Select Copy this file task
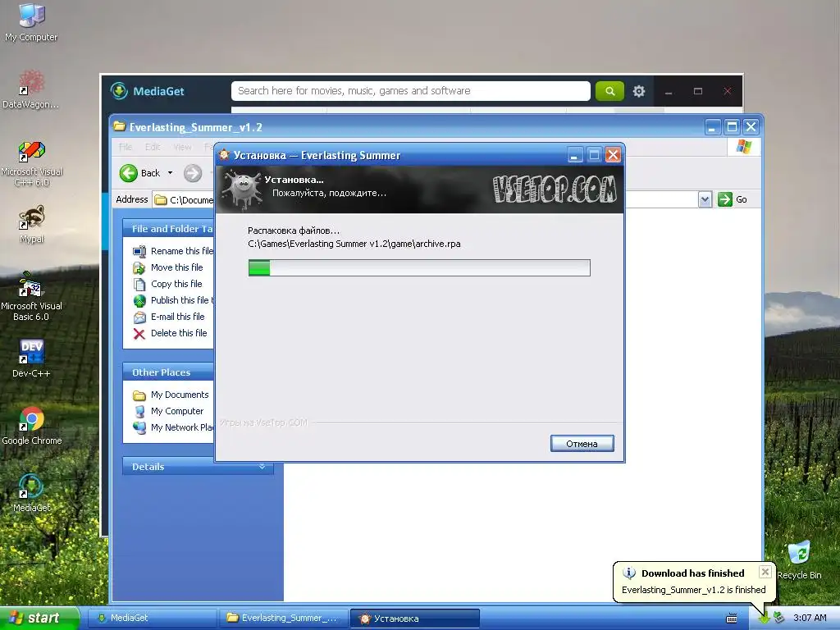The width and height of the screenshot is (840, 630). pos(167,284)
